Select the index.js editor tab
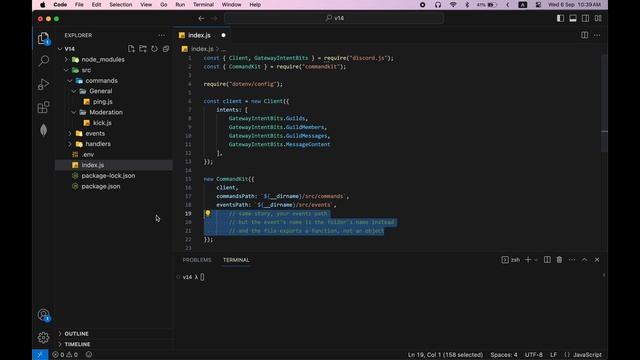This screenshot has height=360, width=640. click(202, 36)
